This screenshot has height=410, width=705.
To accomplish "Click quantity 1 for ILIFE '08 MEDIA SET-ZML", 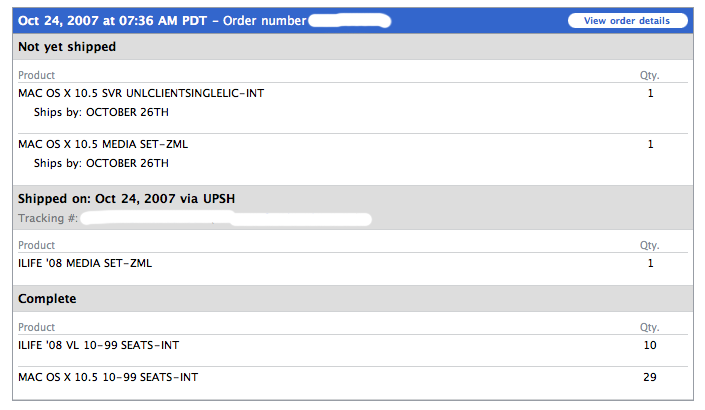I will pos(650,263).
